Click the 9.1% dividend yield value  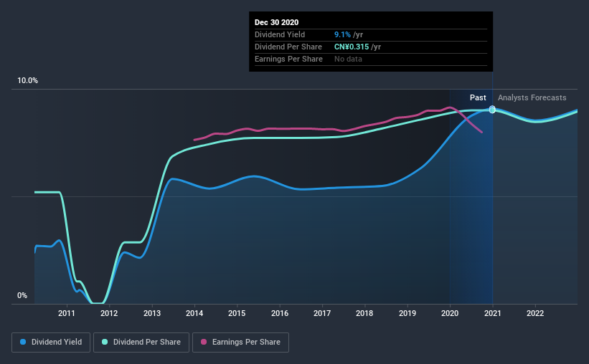pyautogui.click(x=342, y=34)
